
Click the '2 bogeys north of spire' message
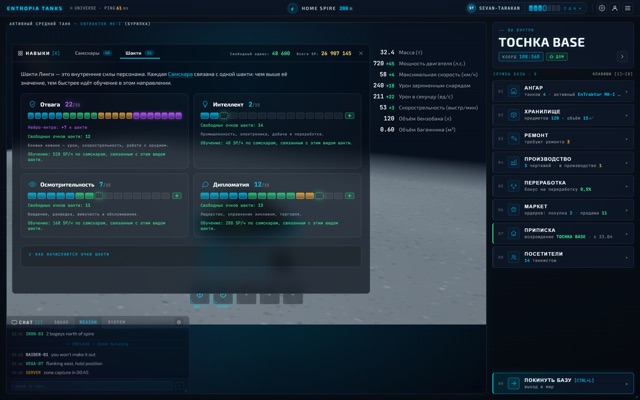click(x=70, y=334)
